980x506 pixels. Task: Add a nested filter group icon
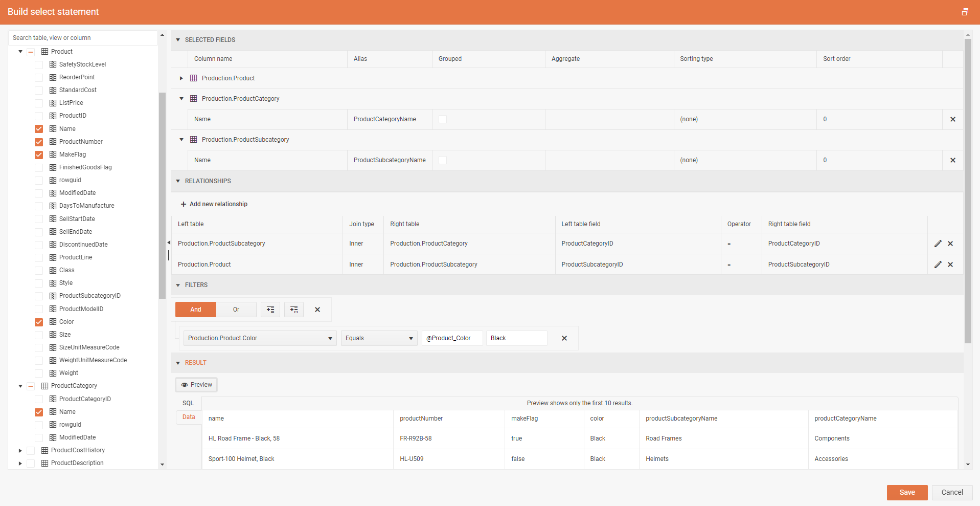point(293,310)
